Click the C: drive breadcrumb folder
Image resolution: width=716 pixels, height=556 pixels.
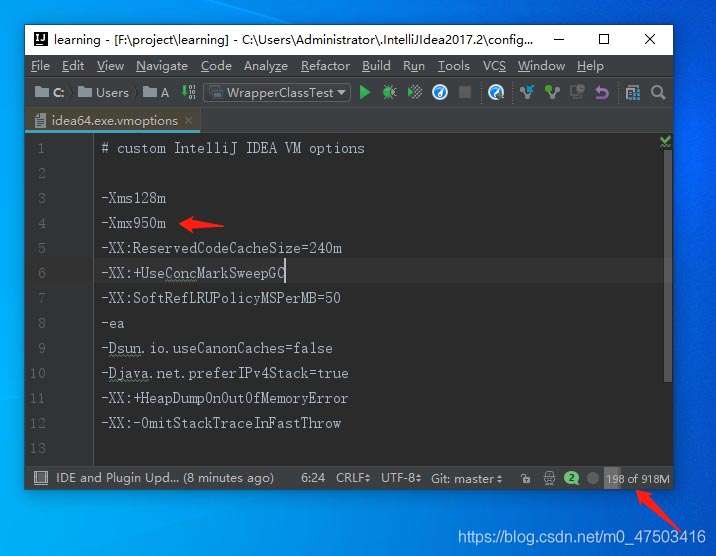tap(49, 93)
